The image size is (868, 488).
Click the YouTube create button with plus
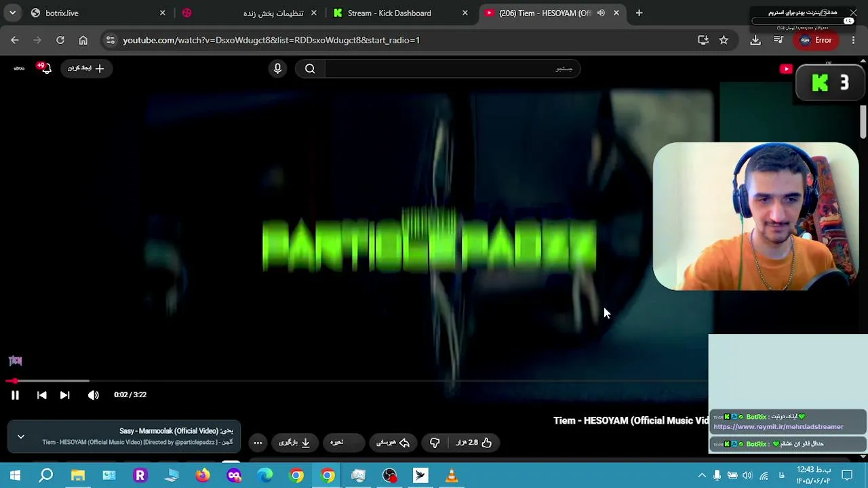pos(86,68)
